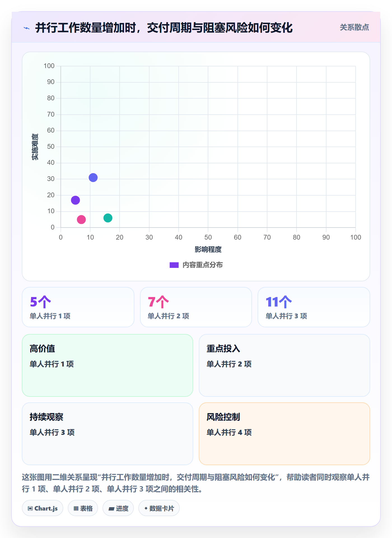Select the 7个 单人并行 2 项 stat card

196,307
